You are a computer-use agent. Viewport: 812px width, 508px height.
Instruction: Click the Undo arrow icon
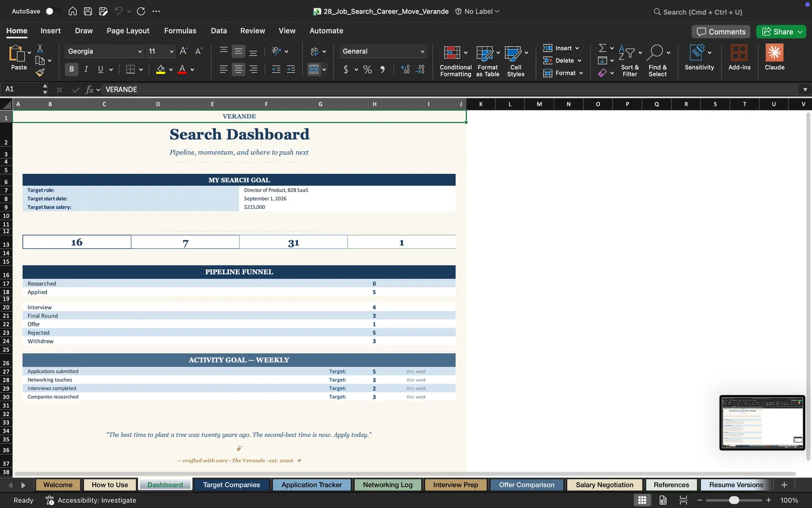(118, 11)
